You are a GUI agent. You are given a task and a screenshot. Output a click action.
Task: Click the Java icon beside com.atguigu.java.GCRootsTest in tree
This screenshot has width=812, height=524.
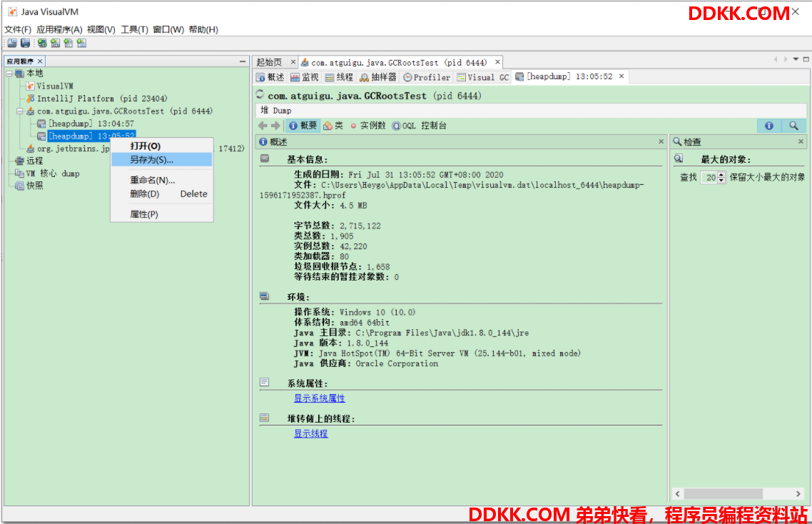tap(31, 111)
